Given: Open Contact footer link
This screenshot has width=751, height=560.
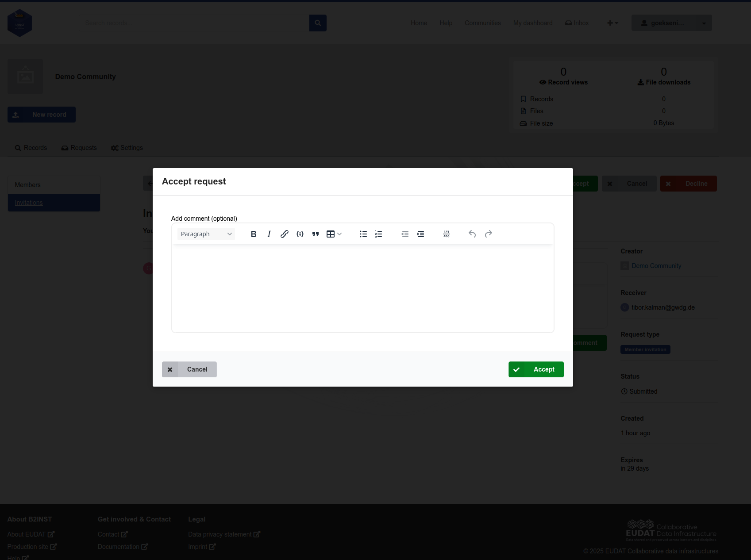Looking at the screenshot, I should [113, 534].
